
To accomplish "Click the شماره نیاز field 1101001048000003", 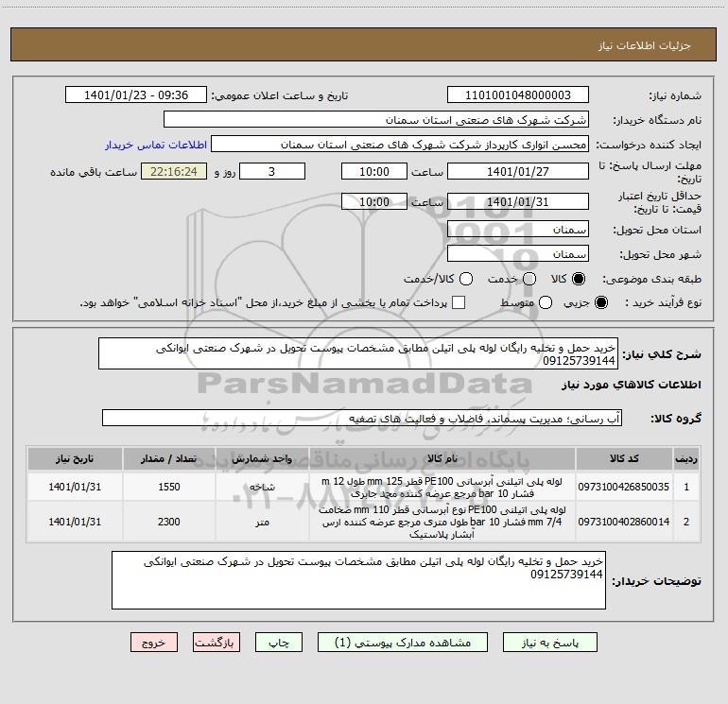I will 518,95.
